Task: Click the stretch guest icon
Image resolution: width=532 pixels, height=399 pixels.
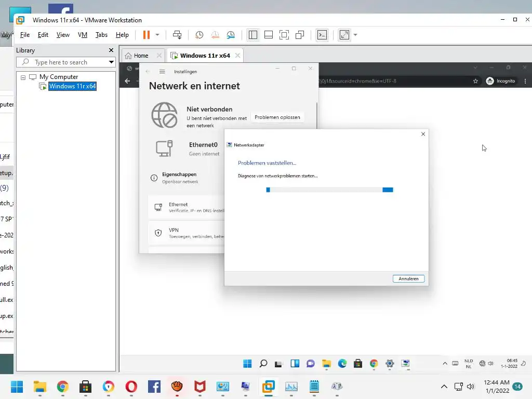Action: 344,35
